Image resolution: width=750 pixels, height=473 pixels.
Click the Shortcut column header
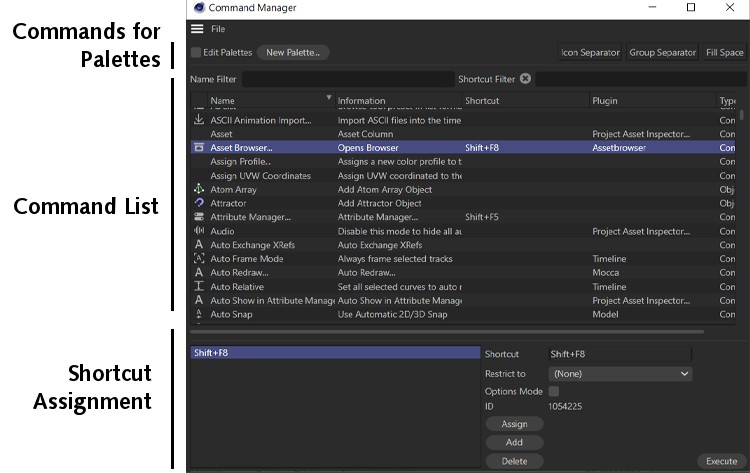(x=482, y=100)
